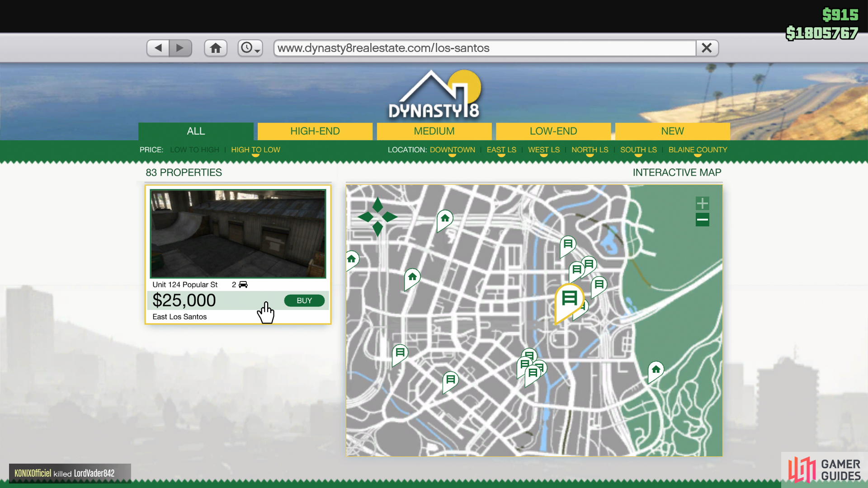Click the East Los Santos location label

click(x=179, y=317)
